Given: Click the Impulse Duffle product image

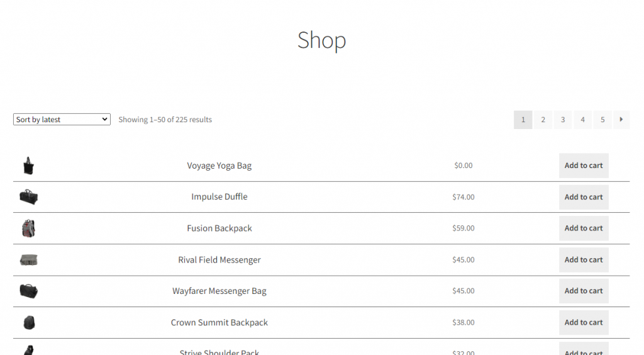Looking at the screenshot, I should click(28, 197).
